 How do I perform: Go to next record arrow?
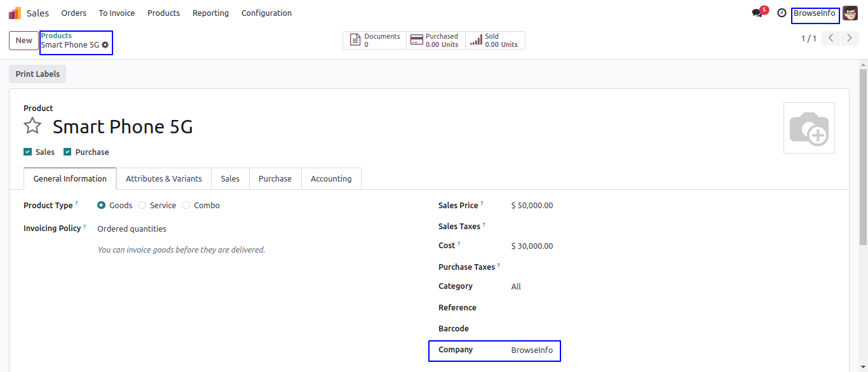tap(850, 39)
